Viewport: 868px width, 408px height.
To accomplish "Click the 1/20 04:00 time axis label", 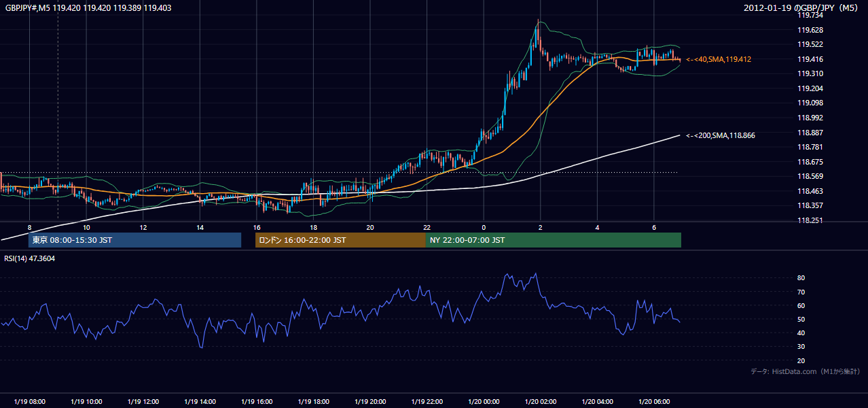I will (x=597, y=402).
